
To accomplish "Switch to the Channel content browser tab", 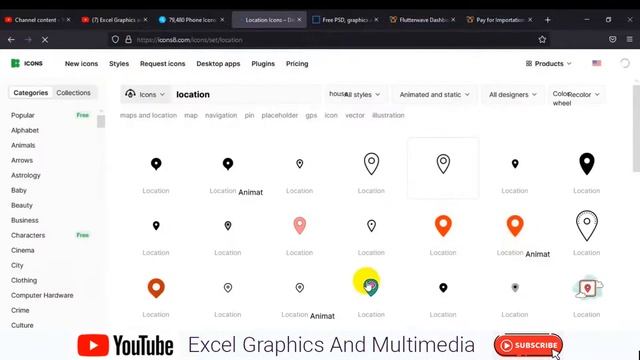I will pos(36,20).
